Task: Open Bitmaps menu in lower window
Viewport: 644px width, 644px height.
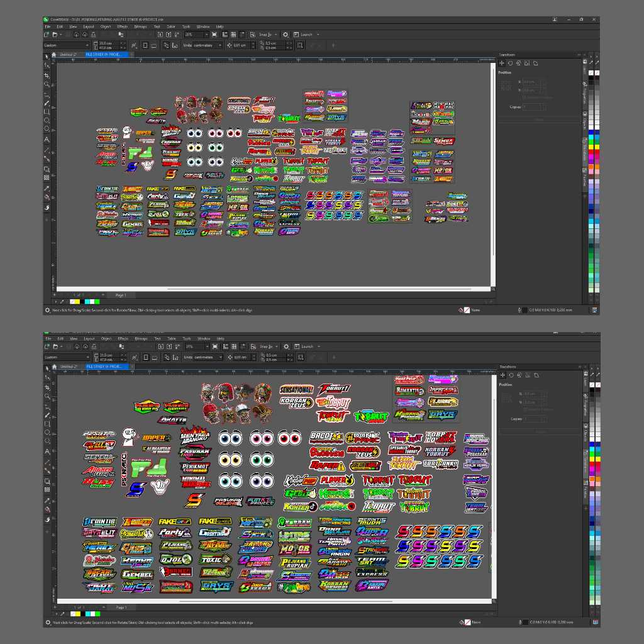Action: coord(141,339)
